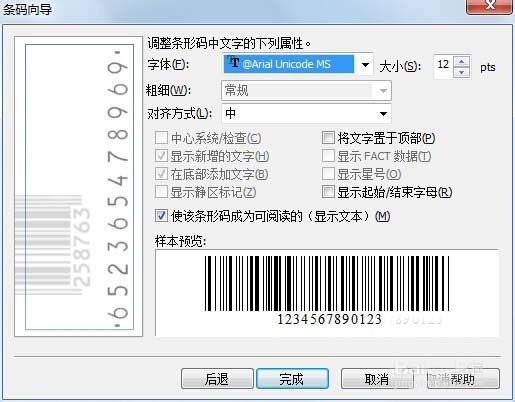
Task: Click the pts unit label
Action: point(488,68)
